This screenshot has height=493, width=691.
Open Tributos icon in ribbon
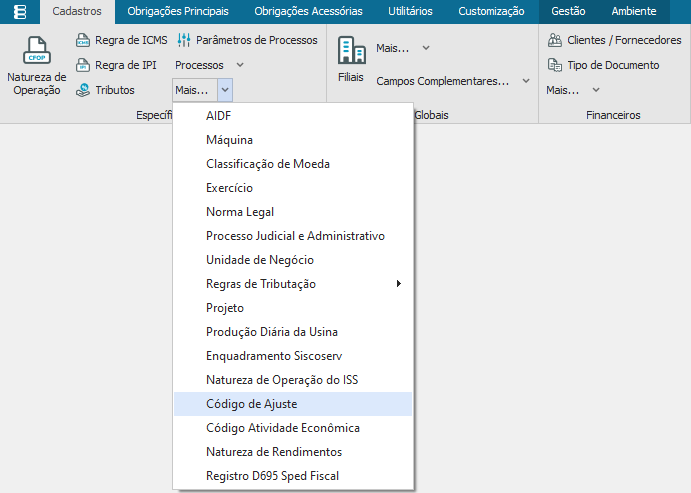[83, 90]
